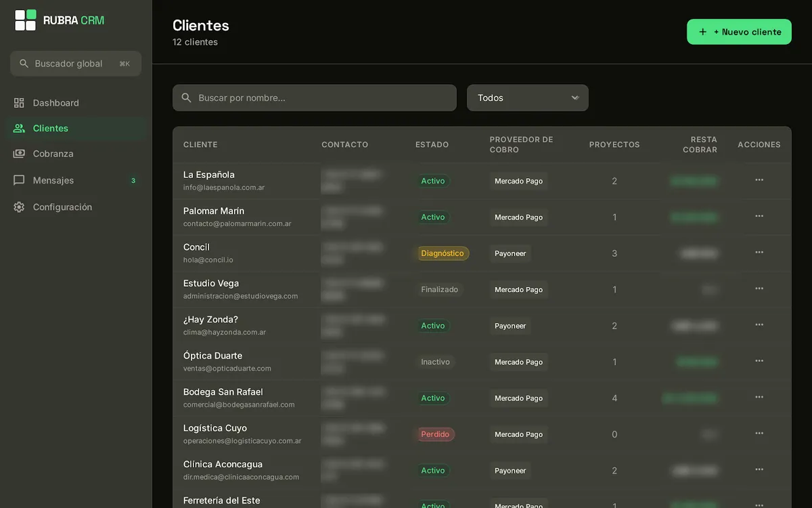The image size is (812, 508).
Task: Focus the Buscar por nombre field
Action: coord(315,98)
